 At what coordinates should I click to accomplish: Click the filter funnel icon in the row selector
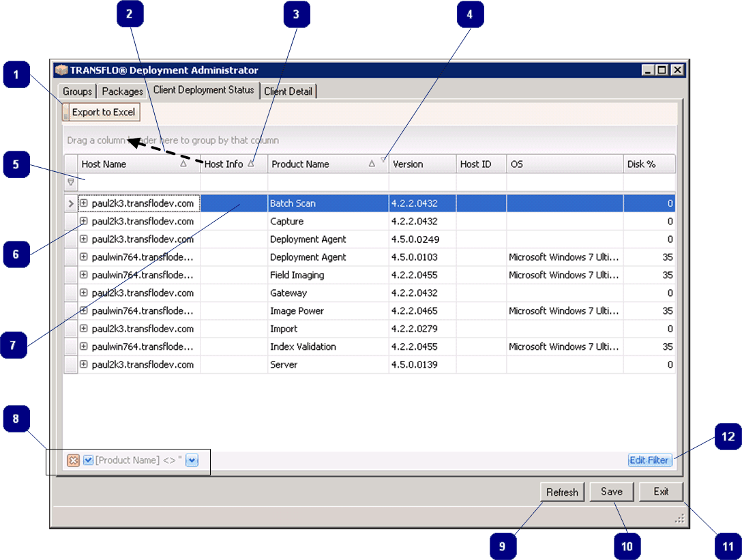tap(70, 181)
